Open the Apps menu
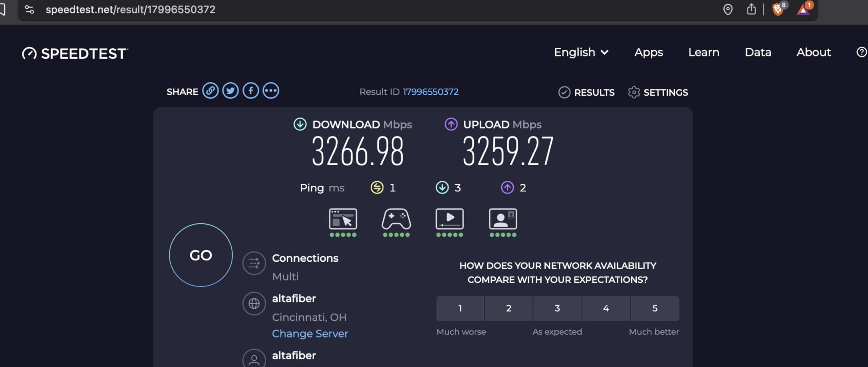 [649, 52]
